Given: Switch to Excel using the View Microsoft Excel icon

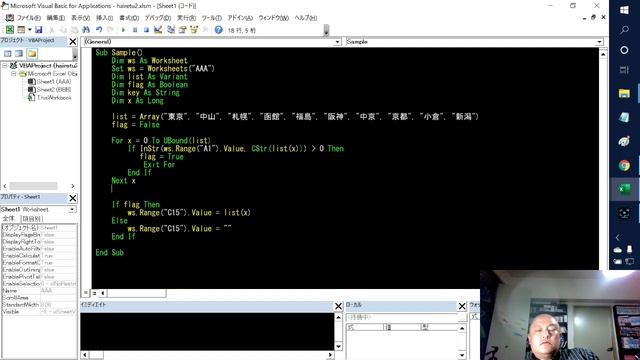Looking at the screenshot, I should click(10, 29).
